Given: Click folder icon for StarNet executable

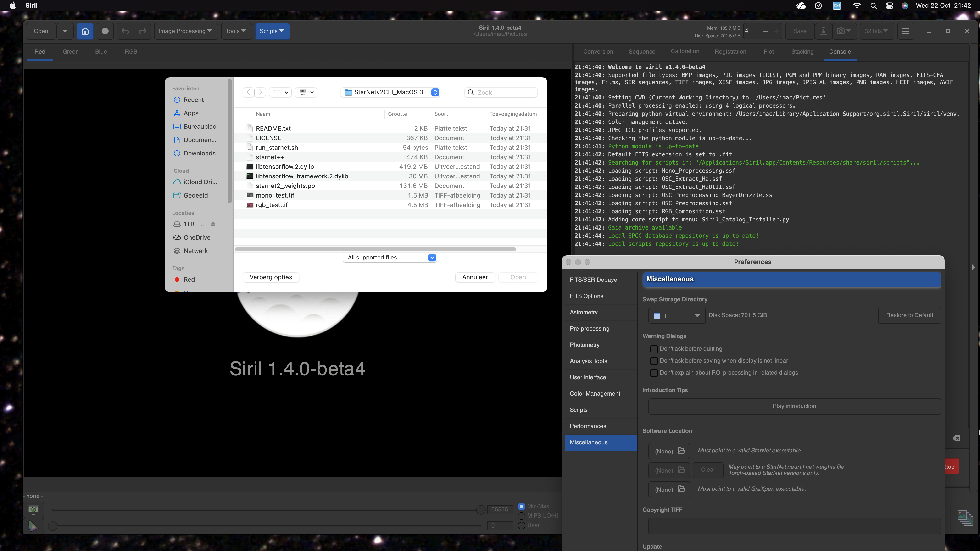Looking at the screenshot, I should tap(681, 451).
